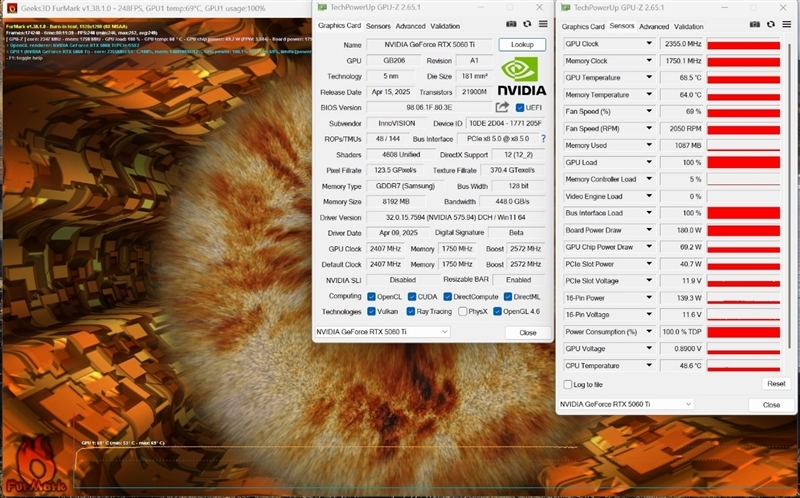
Task: Click the camera icon in Sensors GPU-Z window
Action: coord(755,24)
